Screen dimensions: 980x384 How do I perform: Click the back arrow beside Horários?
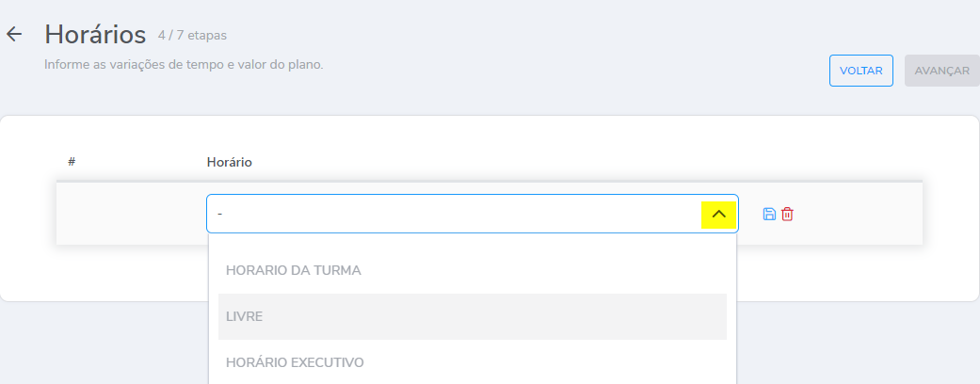(x=14, y=35)
